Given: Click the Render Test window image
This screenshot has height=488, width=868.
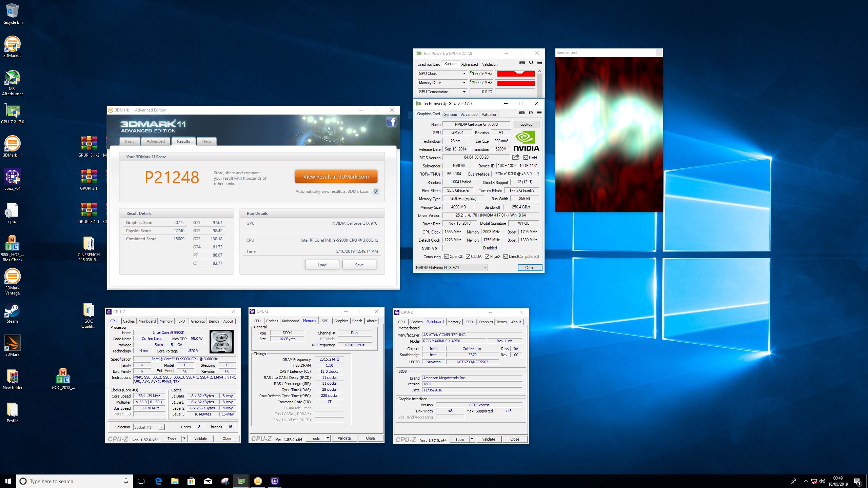Looking at the screenshot, I should point(609,134).
